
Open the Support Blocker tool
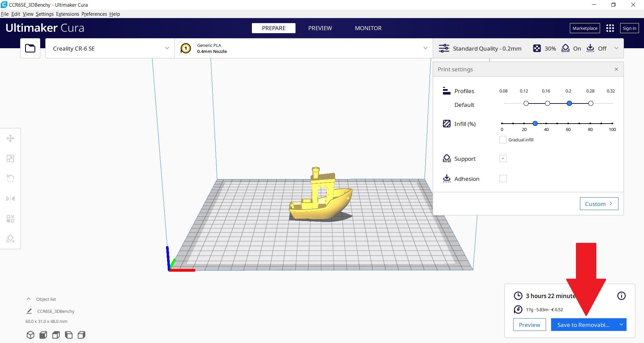click(x=10, y=238)
